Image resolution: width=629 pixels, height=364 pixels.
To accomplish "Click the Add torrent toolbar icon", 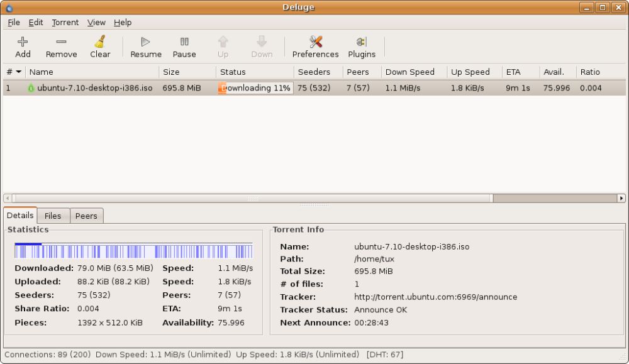I will (23, 41).
